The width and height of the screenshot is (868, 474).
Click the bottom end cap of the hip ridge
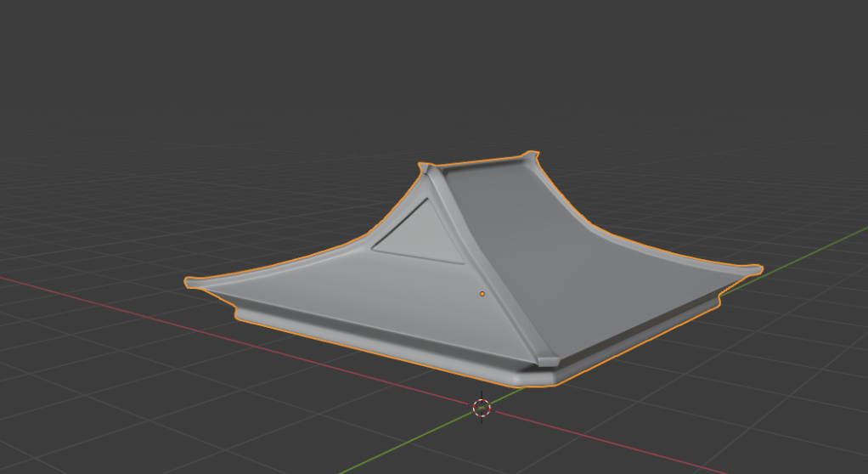pyautogui.click(x=547, y=361)
